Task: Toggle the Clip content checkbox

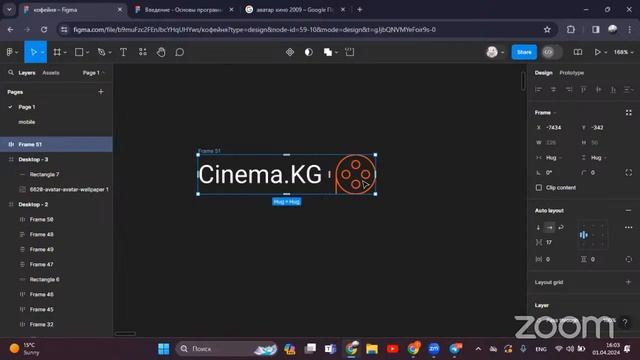Action: point(539,188)
